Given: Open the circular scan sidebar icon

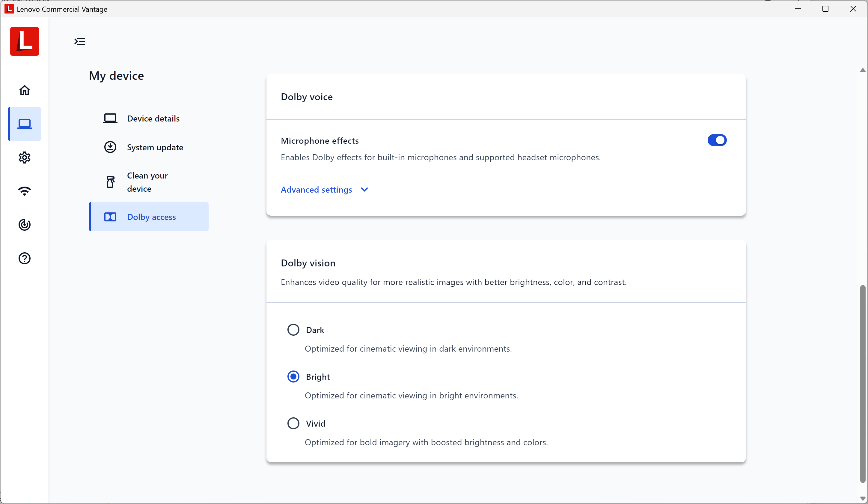Looking at the screenshot, I should click(x=25, y=225).
